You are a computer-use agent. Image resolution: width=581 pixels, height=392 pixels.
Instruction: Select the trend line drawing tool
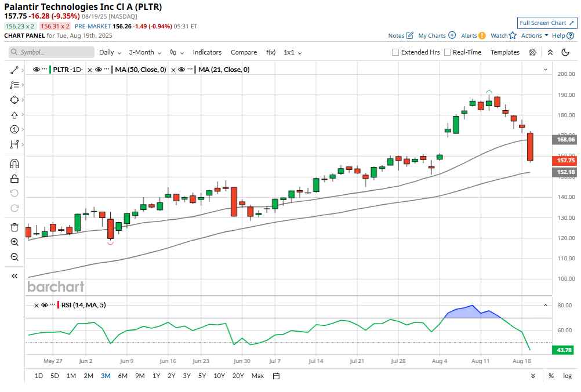(x=14, y=70)
